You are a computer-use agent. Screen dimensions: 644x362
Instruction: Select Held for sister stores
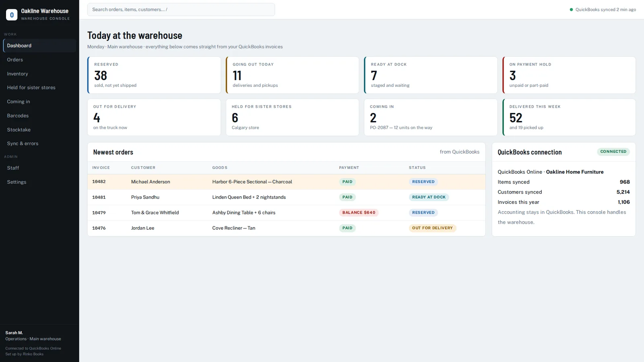tap(39, 88)
